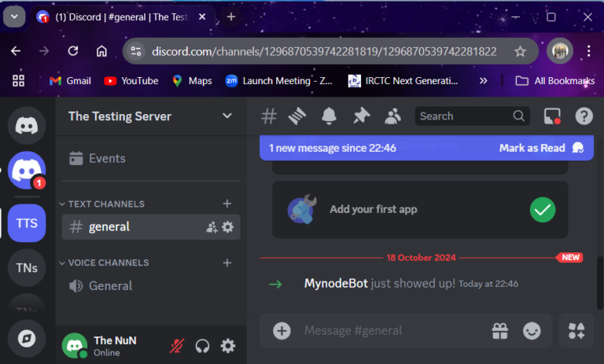The image size is (604, 364).
Task: Open the general text channel
Action: (x=151, y=227)
